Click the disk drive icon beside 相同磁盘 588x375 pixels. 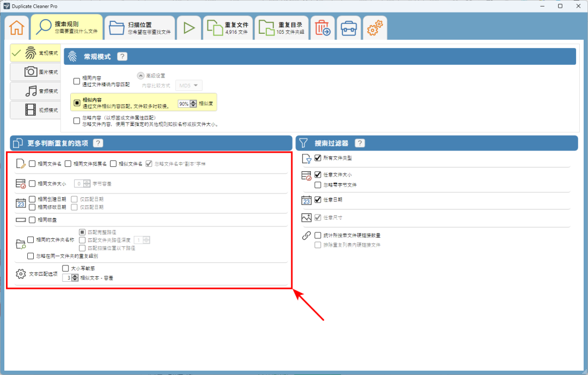point(21,220)
